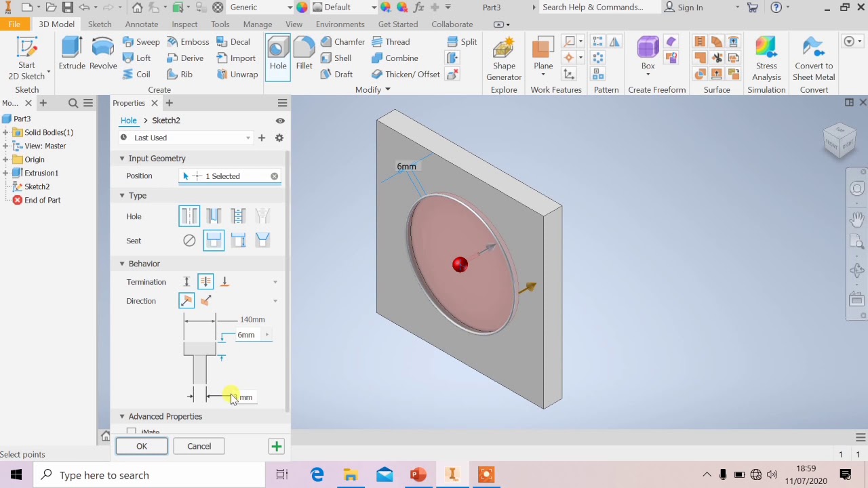Clear the position selection
The height and width of the screenshot is (488, 868).
tap(274, 176)
